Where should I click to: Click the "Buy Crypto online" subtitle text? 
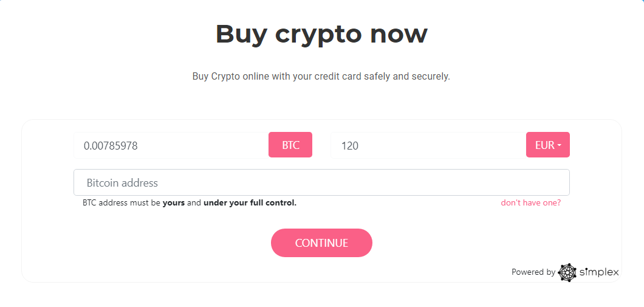point(321,77)
